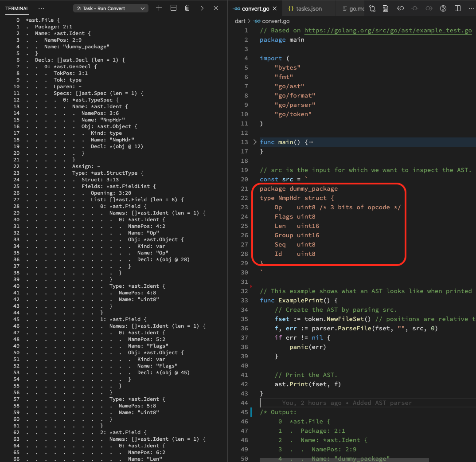This screenshot has height=462, width=476.
Task: Expand the folded func main() block
Action: (x=255, y=142)
